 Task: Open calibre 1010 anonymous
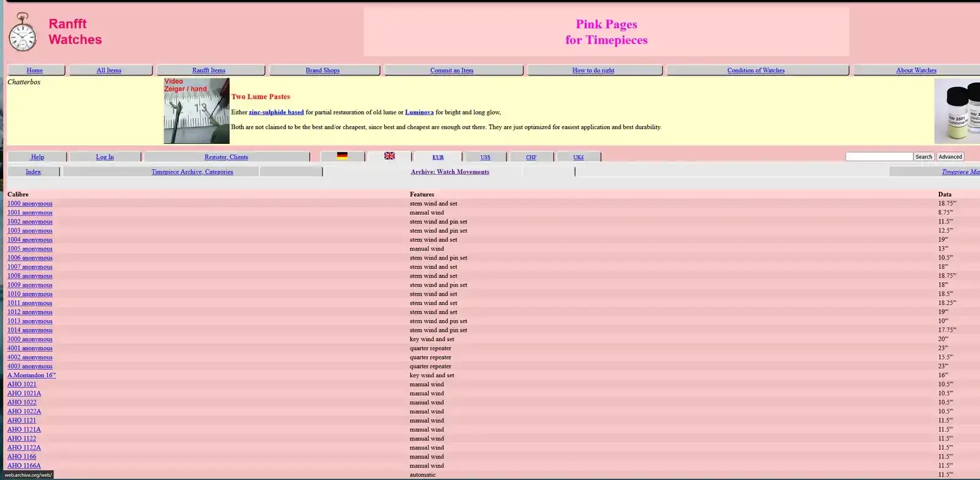[x=30, y=294]
